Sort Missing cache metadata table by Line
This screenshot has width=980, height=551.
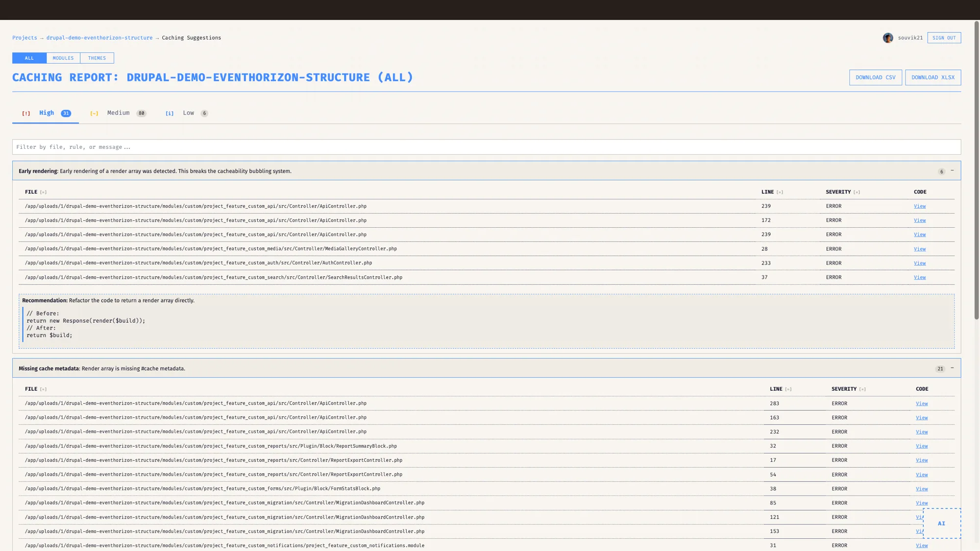781,389
